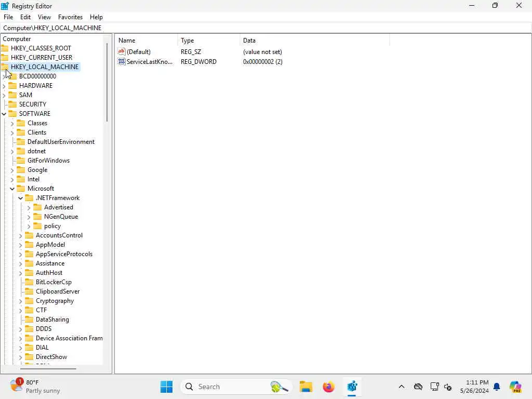
Task: Click the ClipboardServer folder icon
Action: [29, 291]
